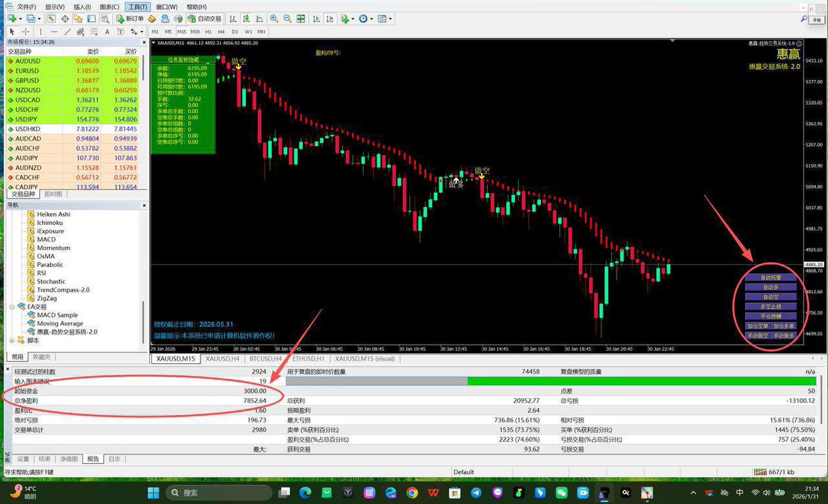Select the H4 timeframe button
The height and width of the screenshot is (504, 828).
click(221, 32)
